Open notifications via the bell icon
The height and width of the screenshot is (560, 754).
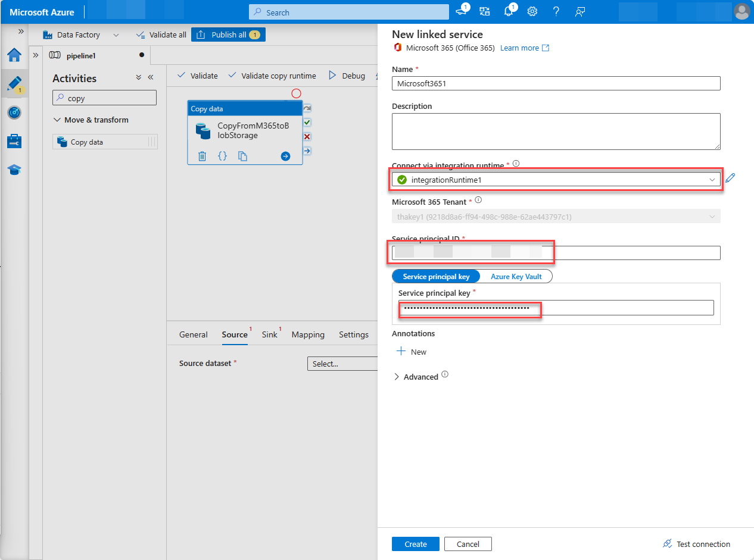(x=509, y=11)
